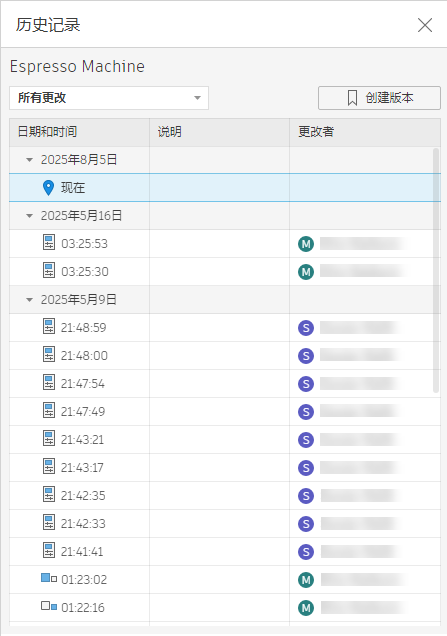Click the S avatar in the 21:42:35 row
Viewport: 447px width, 636px height.
[306, 496]
